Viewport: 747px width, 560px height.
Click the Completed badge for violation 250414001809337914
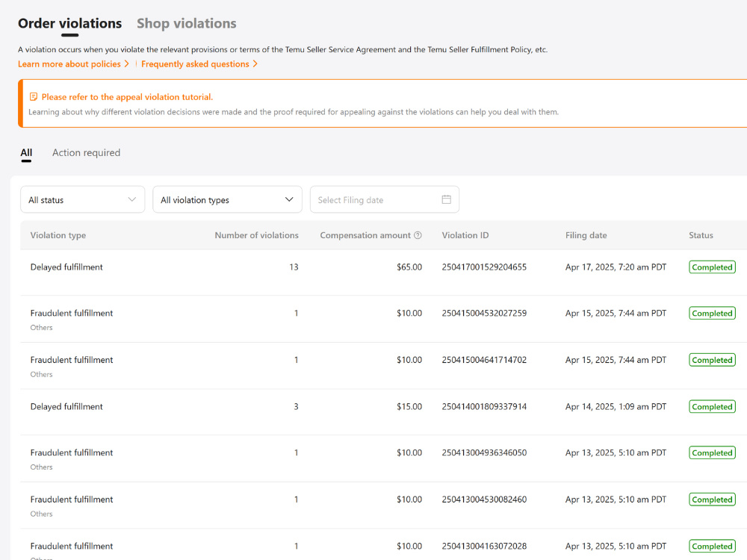pos(712,407)
